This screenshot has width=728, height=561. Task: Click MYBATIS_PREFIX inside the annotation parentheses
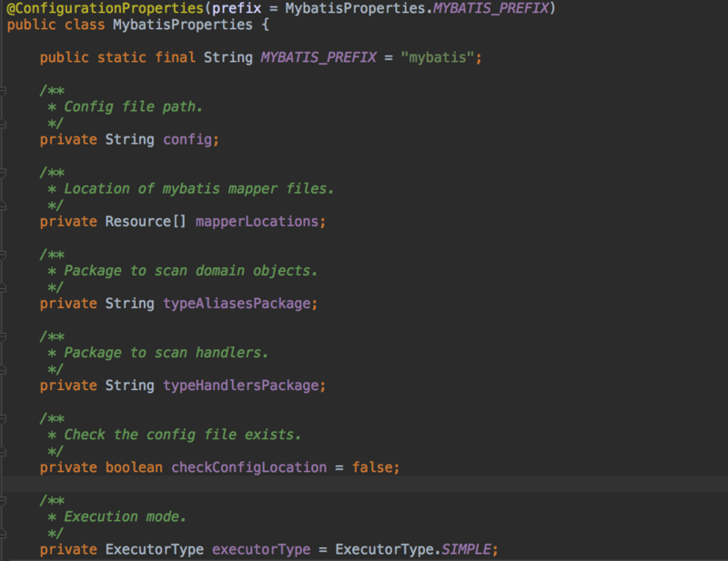(490, 8)
